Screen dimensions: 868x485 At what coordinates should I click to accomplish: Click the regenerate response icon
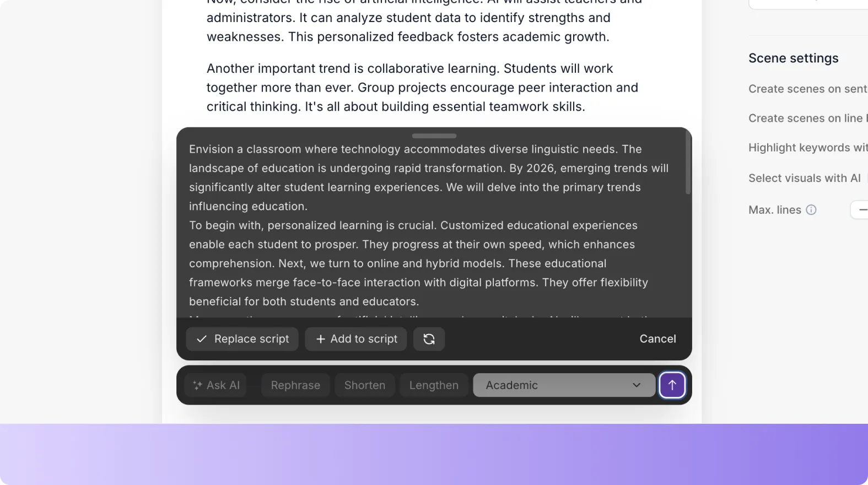429,339
